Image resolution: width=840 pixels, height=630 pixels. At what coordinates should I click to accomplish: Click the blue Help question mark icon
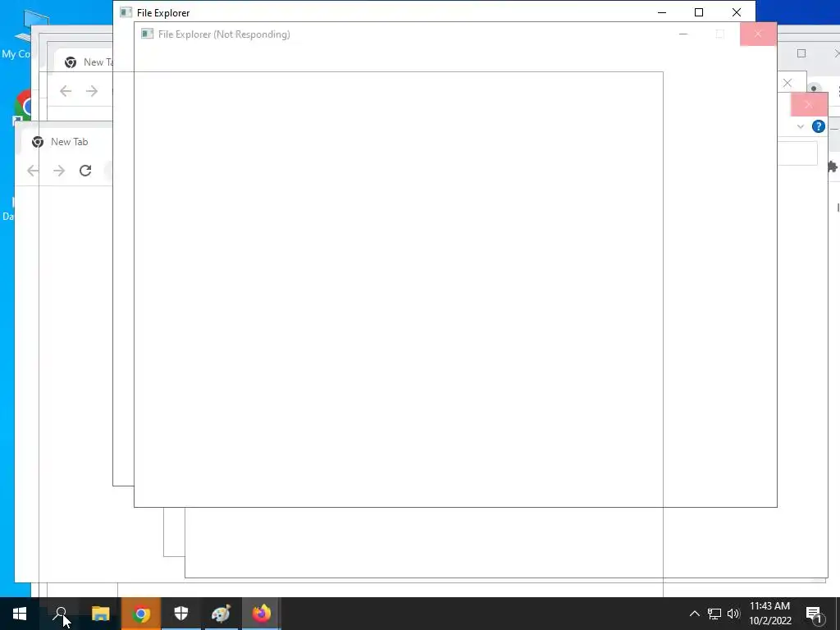818,126
